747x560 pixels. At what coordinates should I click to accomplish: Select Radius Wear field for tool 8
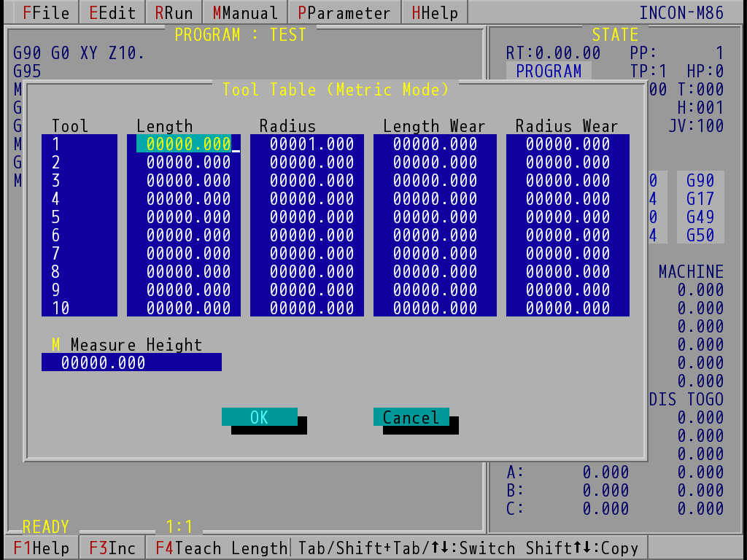point(568,271)
